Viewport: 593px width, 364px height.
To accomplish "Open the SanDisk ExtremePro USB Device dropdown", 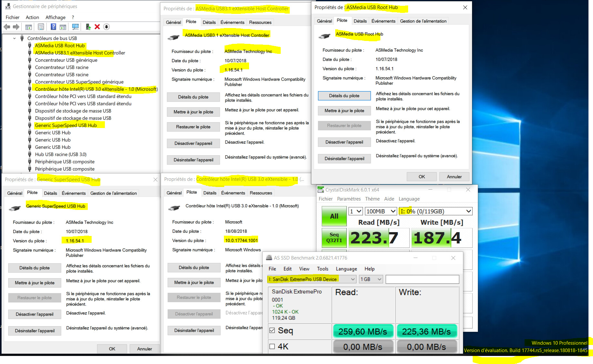I will [x=312, y=279].
